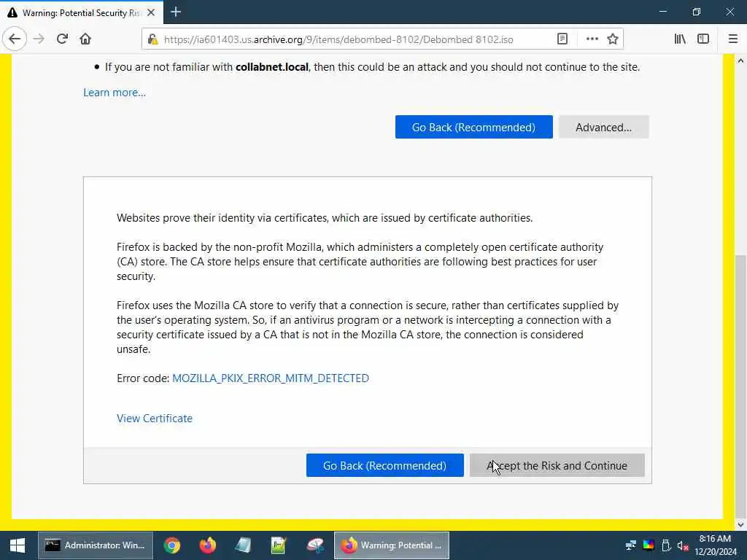Open the notepad-like taskbar app icon
The image size is (747, 560).
click(243, 545)
